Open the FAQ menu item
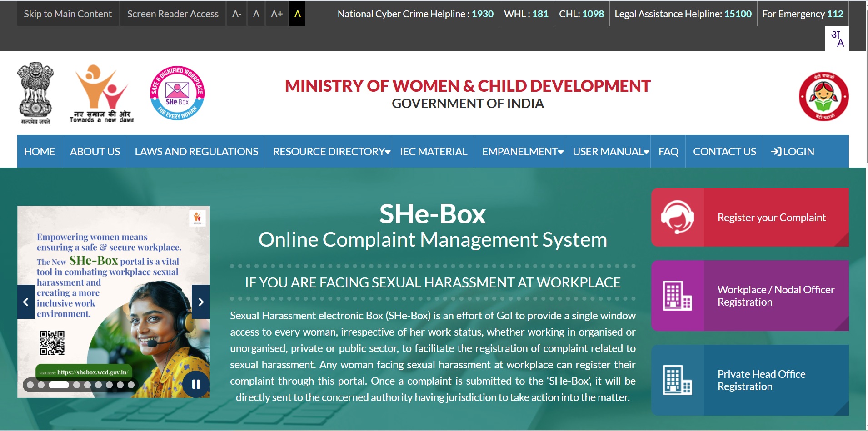 (668, 152)
